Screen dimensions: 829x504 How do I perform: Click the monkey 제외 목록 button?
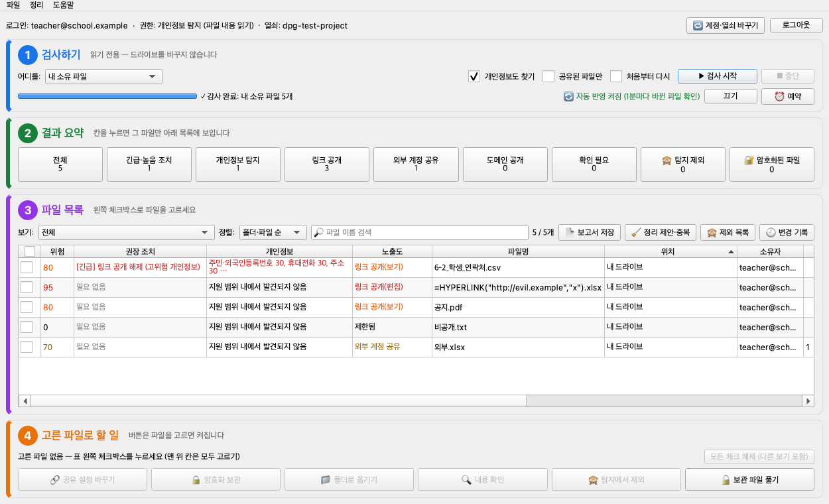pyautogui.click(x=728, y=233)
